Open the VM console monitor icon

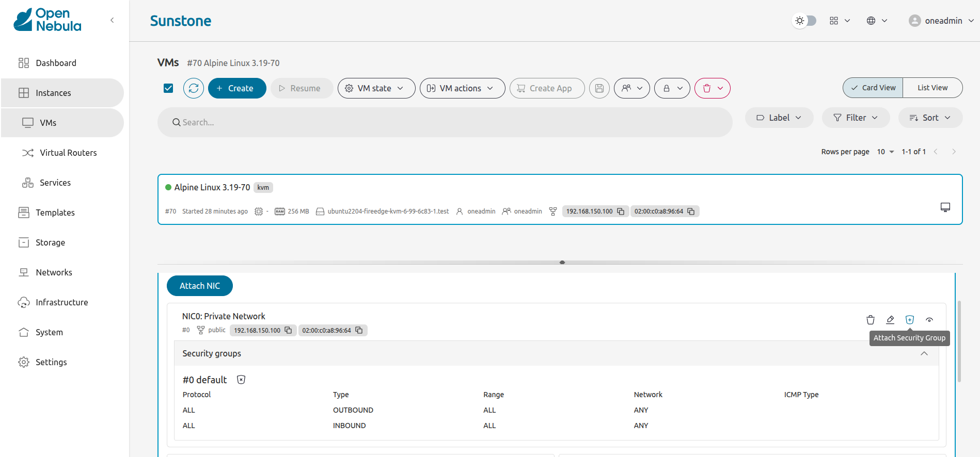click(945, 207)
